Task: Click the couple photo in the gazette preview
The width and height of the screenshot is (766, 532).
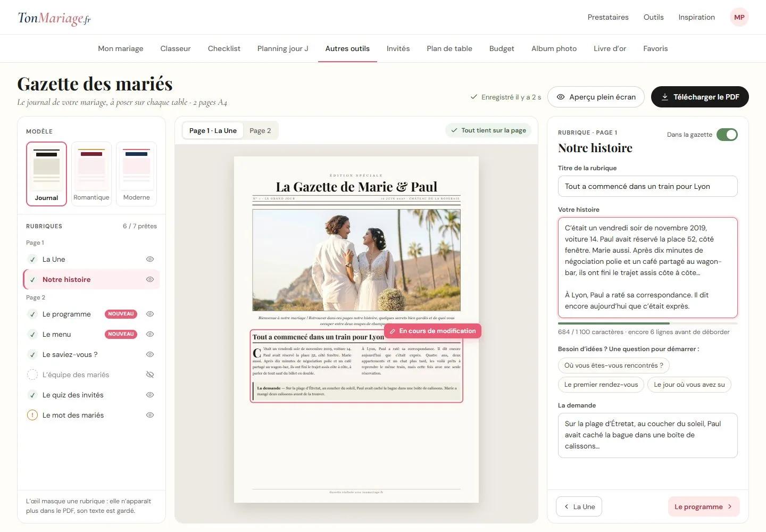Action: (x=356, y=260)
